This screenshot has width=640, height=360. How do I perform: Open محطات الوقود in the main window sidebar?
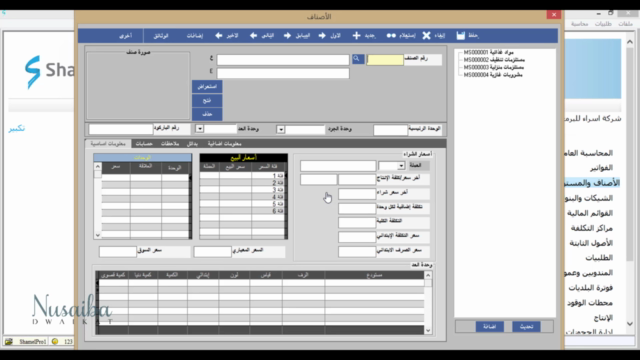589,302
